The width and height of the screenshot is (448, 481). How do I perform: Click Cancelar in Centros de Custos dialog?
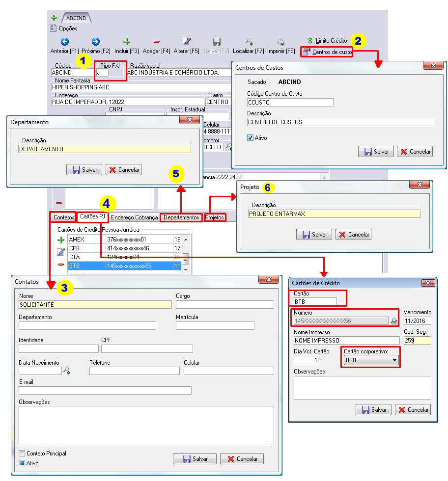pyautogui.click(x=415, y=152)
